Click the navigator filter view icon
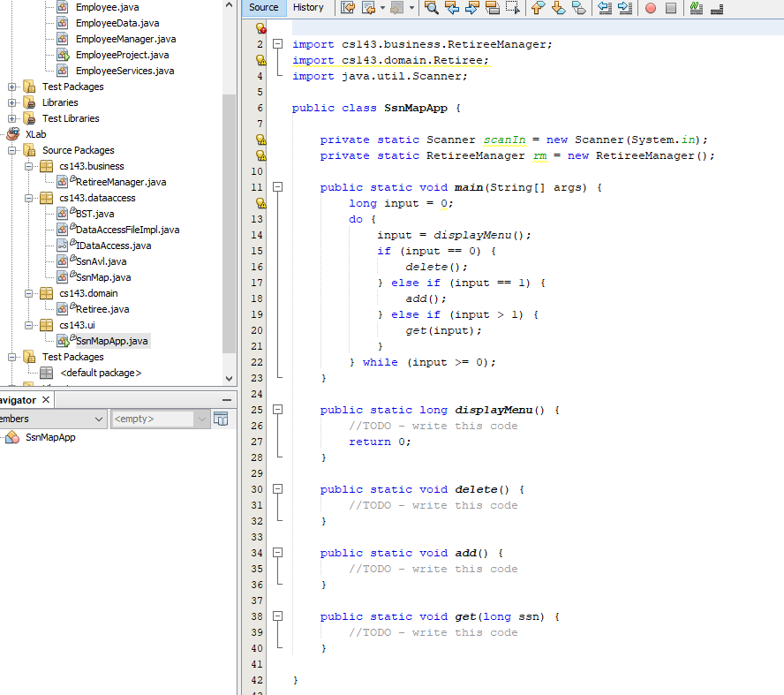 pyautogui.click(x=221, y=419)
